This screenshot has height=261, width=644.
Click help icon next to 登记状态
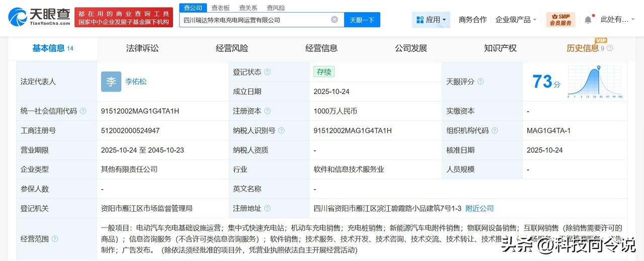(x=267, y=72)
